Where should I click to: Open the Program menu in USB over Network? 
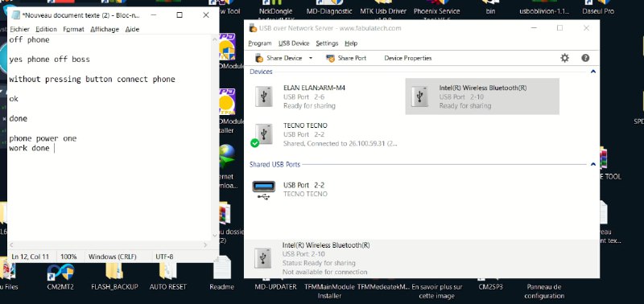pyautogui.click(x=259, y=43)
